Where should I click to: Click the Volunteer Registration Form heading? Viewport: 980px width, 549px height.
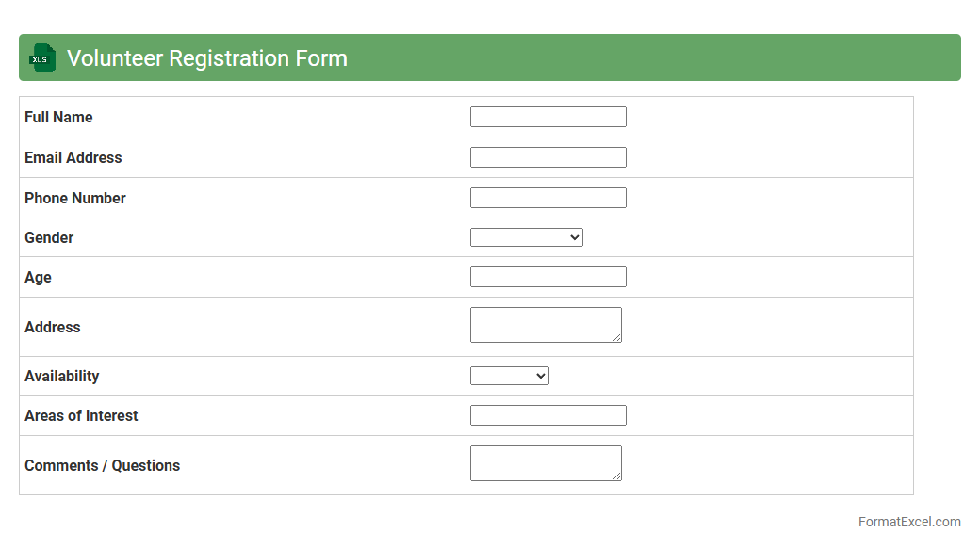[207, 58]
